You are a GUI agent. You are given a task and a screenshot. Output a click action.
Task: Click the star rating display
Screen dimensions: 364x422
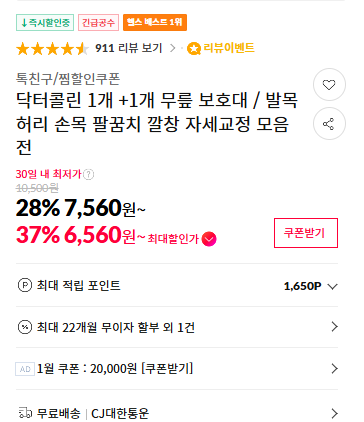click(52, 49)
